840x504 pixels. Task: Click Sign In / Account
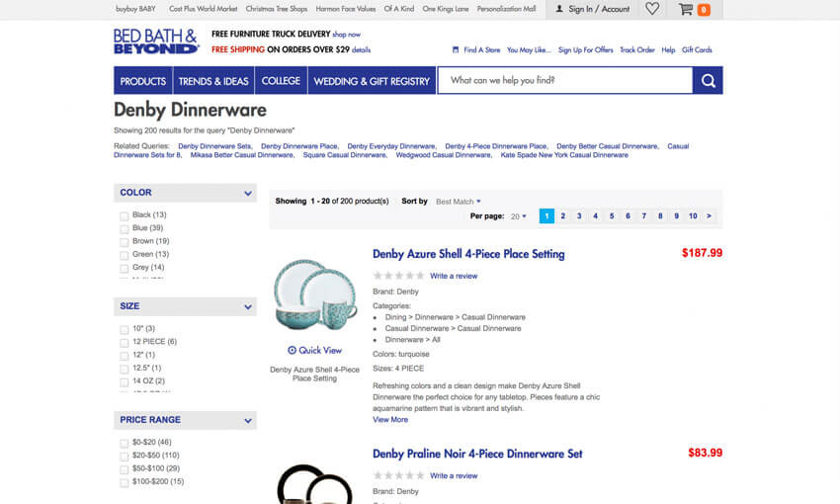click(x=593, y=9)
